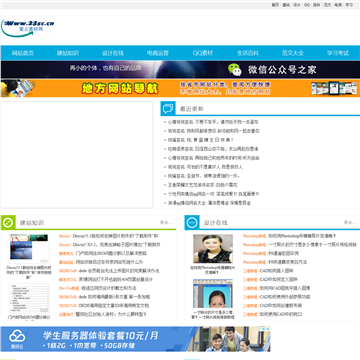
Task: Open article '如何向CAD图纸中插入图像'
Action: click(x=285, y=288)
